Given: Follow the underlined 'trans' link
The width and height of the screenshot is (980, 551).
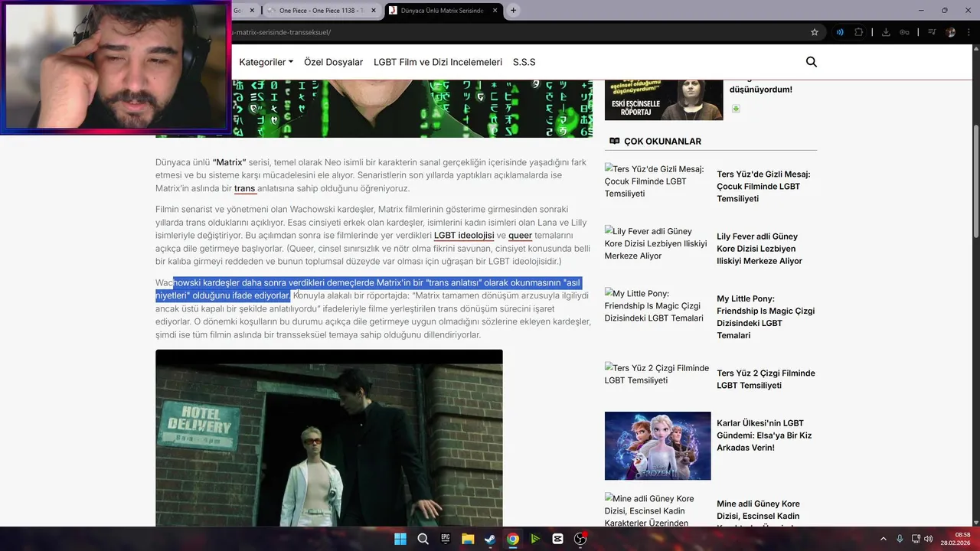Looking at the screenshot, I should pos(245,188).
